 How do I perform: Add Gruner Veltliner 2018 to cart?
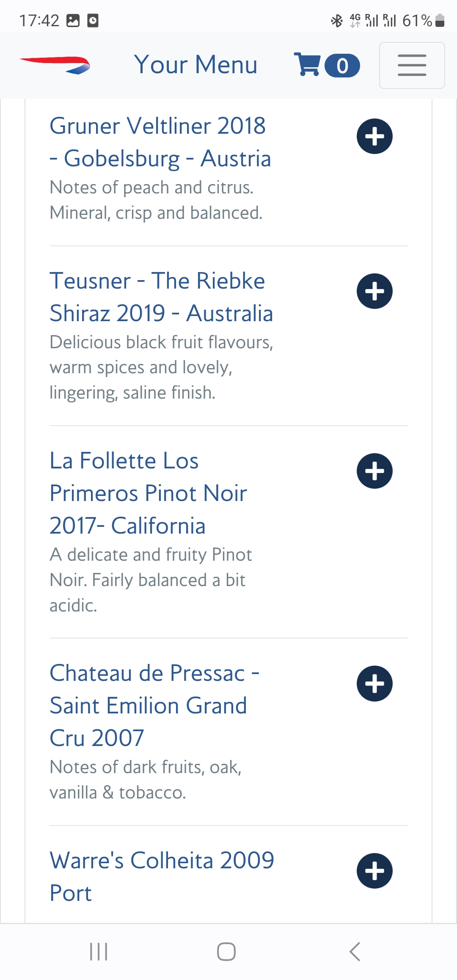[x=374, y=136]
